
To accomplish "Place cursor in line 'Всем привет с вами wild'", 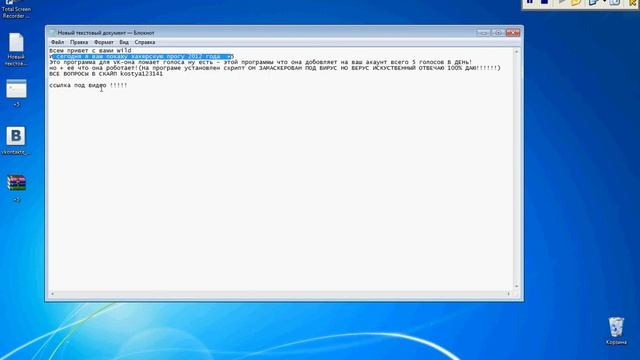I will [90, 51].
